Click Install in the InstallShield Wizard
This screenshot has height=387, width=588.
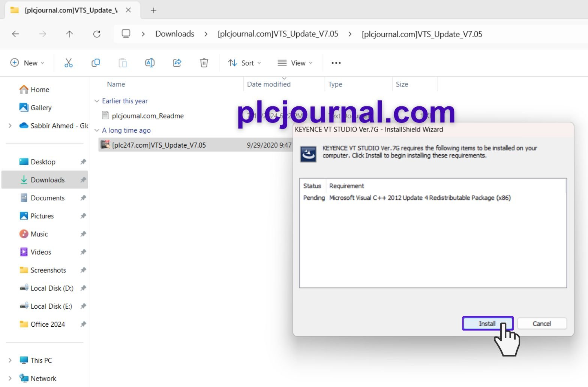(487, 324)
